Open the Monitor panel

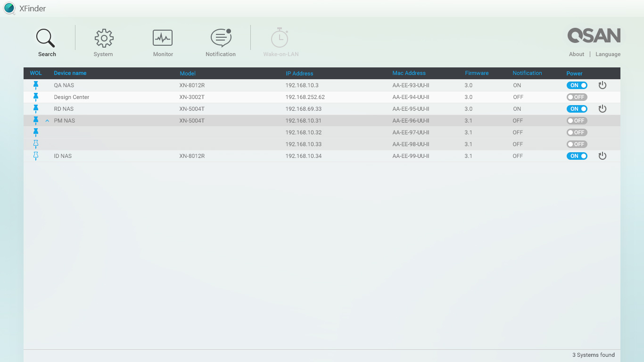(x=163, y=39)
